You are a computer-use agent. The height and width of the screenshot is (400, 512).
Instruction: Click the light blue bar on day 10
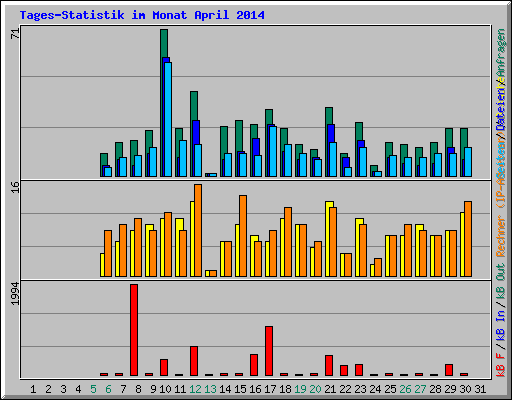point(168,119)
